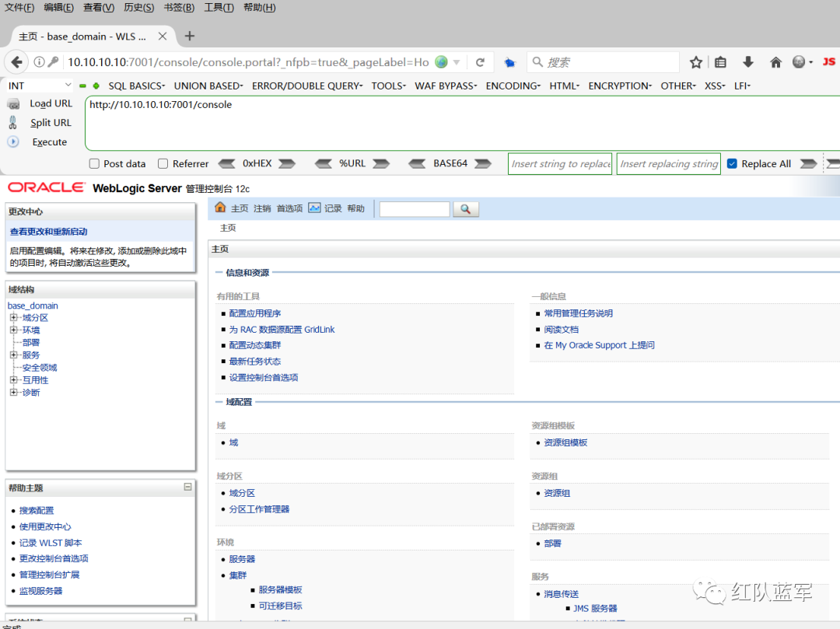Open the 记录 WLST 脚本 help link
The image size is (840, 629).
pos(51,543)
